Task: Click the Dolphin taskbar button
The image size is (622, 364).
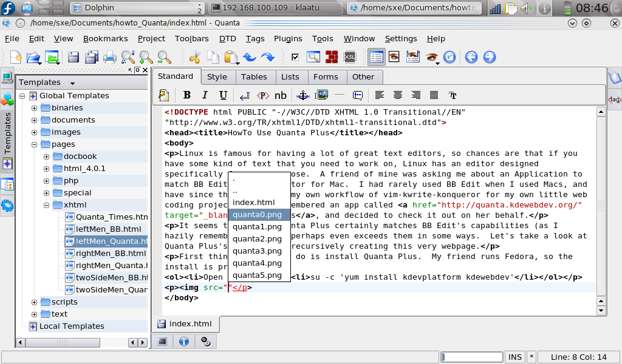Action: tap(137, 8)
